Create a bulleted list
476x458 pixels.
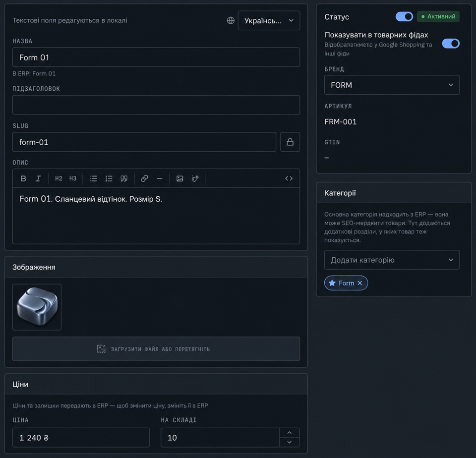(94, 178)
